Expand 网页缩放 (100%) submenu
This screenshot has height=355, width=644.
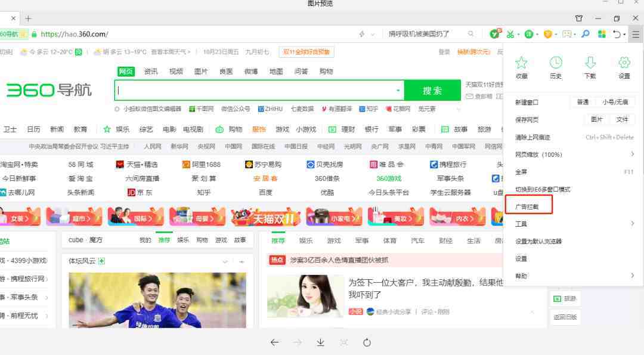coord(632,154)
